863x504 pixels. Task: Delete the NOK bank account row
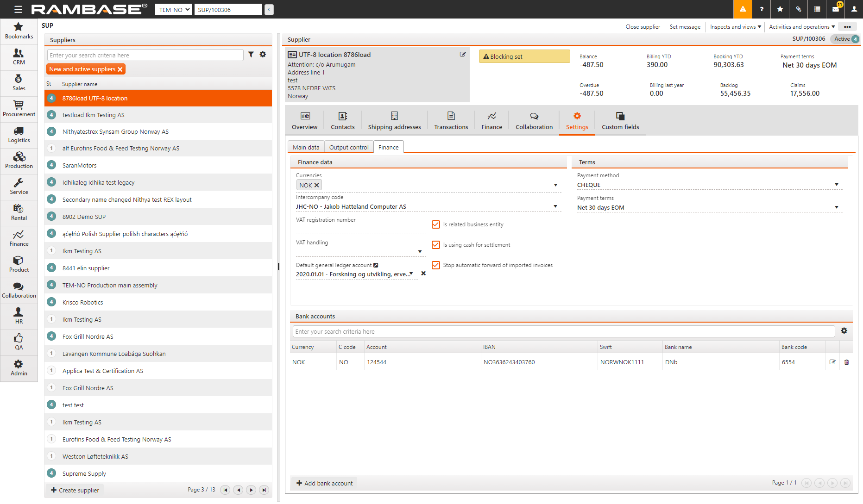tap(846, 362)
